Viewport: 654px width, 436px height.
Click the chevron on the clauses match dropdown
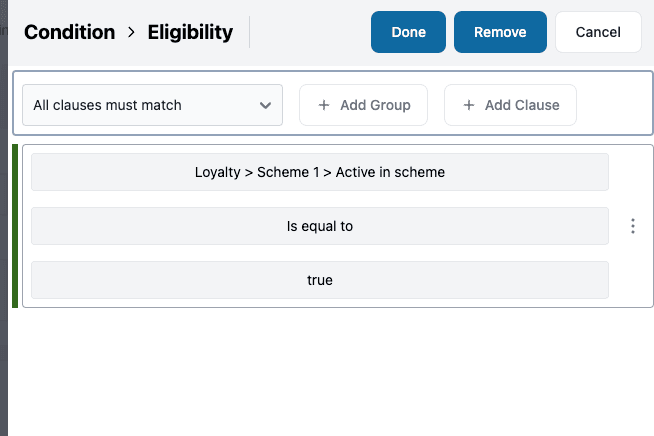pos(265,105)
